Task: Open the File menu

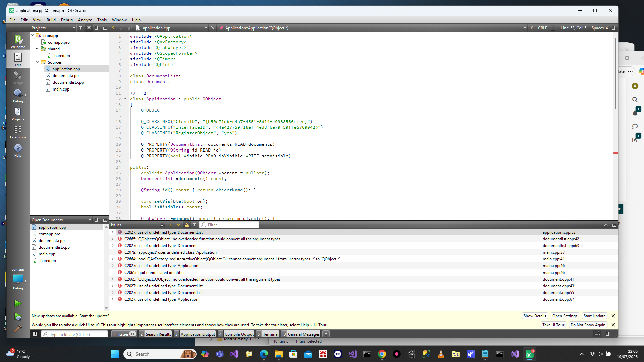Action: point(12,20)
